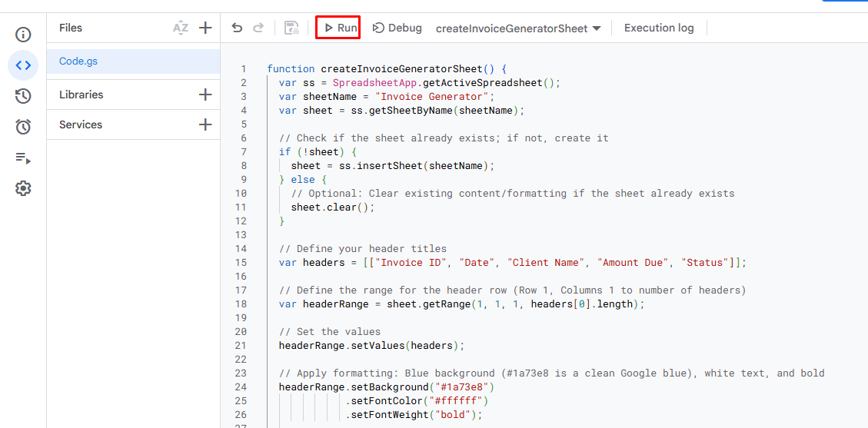
Task: Click the Services section label
Action: coord(81,124)
